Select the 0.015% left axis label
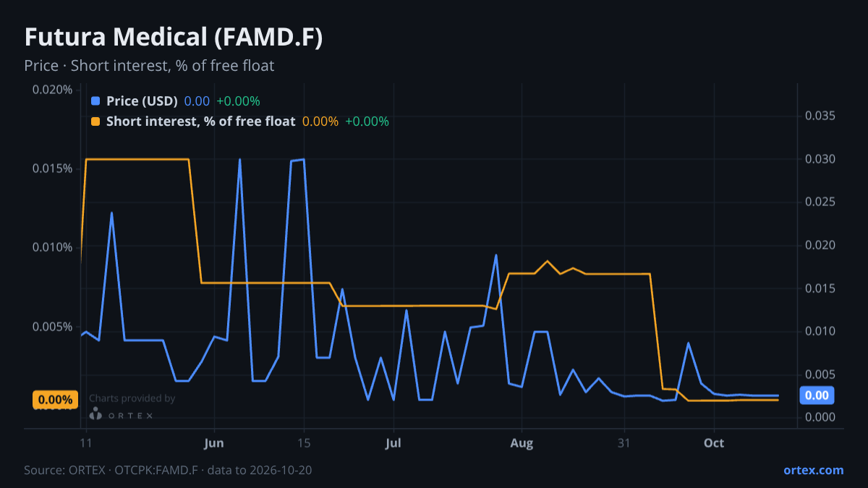 click(x=52, y=168)
